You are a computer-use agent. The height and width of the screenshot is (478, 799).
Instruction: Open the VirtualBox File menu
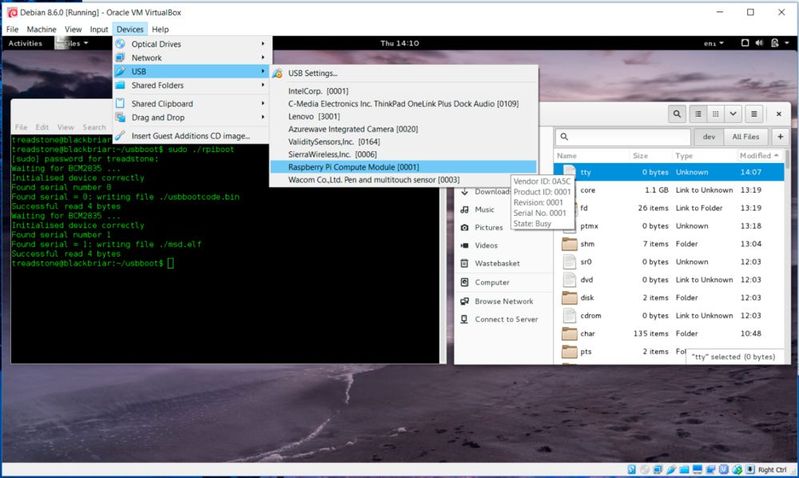point(12,29)
